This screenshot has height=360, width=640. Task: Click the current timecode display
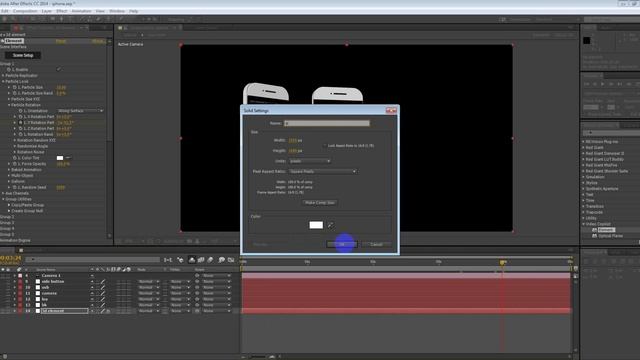(x=10, y=258)
